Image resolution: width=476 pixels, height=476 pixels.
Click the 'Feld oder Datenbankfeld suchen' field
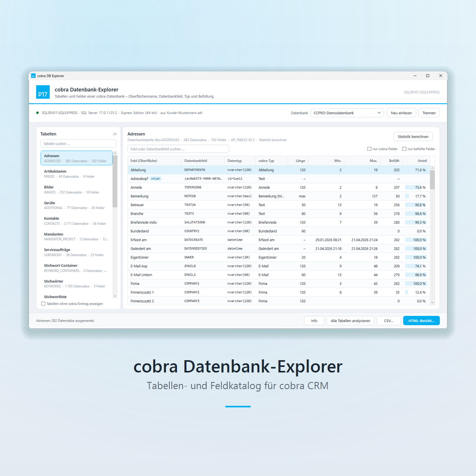pos(178,149)
